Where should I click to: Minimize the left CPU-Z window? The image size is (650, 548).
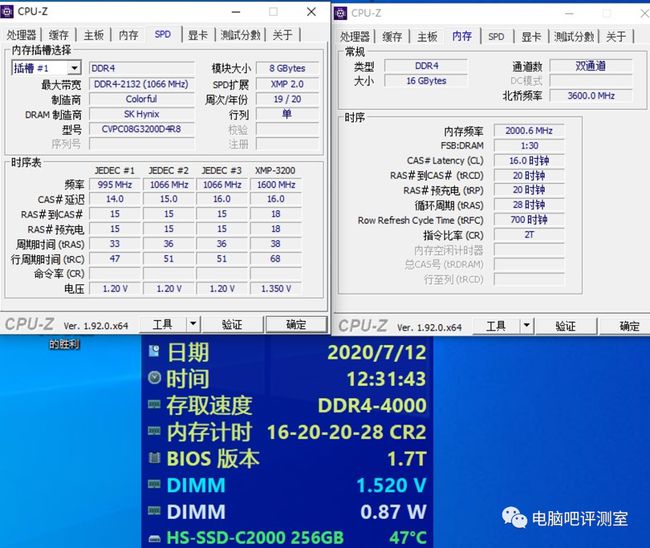(x=236, y=12)
